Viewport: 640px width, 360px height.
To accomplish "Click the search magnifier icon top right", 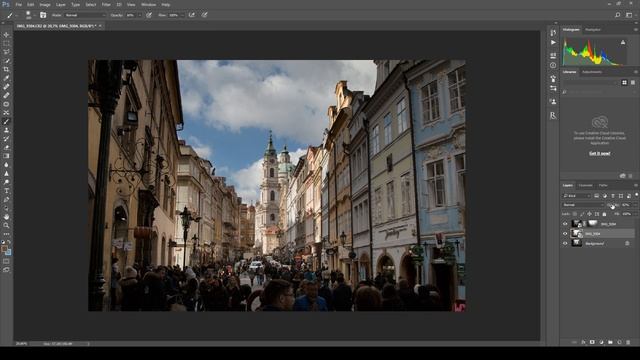I will (618, 15).
